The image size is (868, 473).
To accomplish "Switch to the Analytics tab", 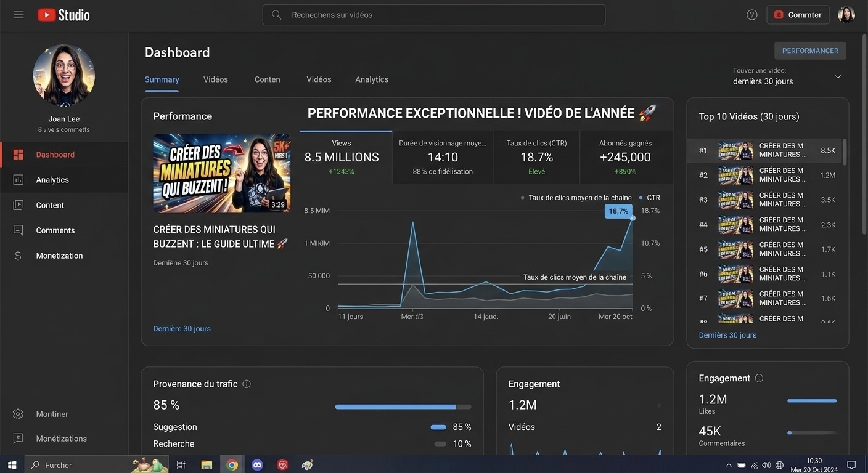I will (x=371, y=79).
